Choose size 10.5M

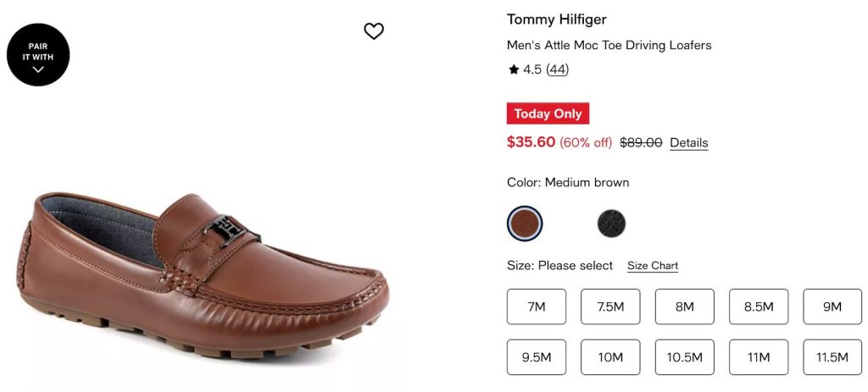(x=685, y=357)
